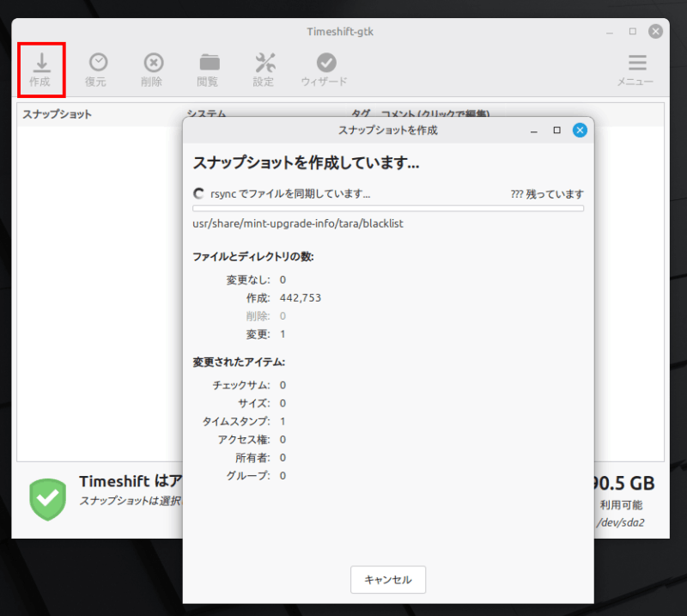Maximize the Timeshift-gtk main window
The height and width of the screenshot is (616, 687).
pos(633,32)
